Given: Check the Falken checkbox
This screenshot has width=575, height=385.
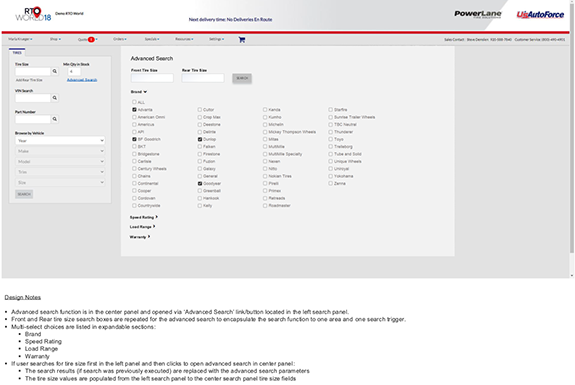Looking at the screenshot, I should click(x=200, y=147).
